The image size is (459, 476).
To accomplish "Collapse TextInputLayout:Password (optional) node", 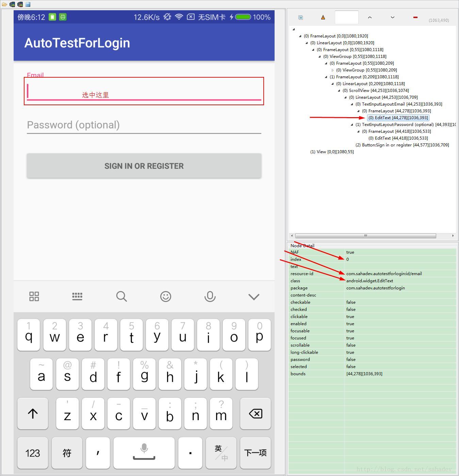I will coord(352,125).
